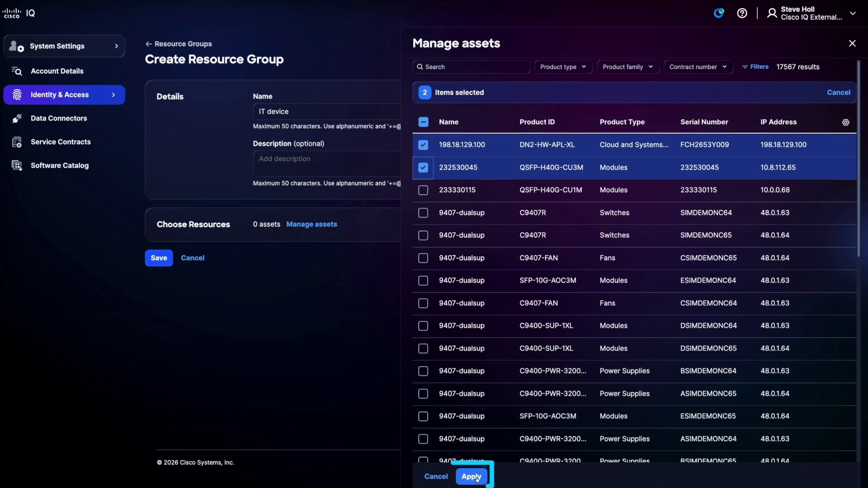Click the System Settings sidebar icon
The height and width of the screenshot is (488, 868).
click(x=17, y=46)
